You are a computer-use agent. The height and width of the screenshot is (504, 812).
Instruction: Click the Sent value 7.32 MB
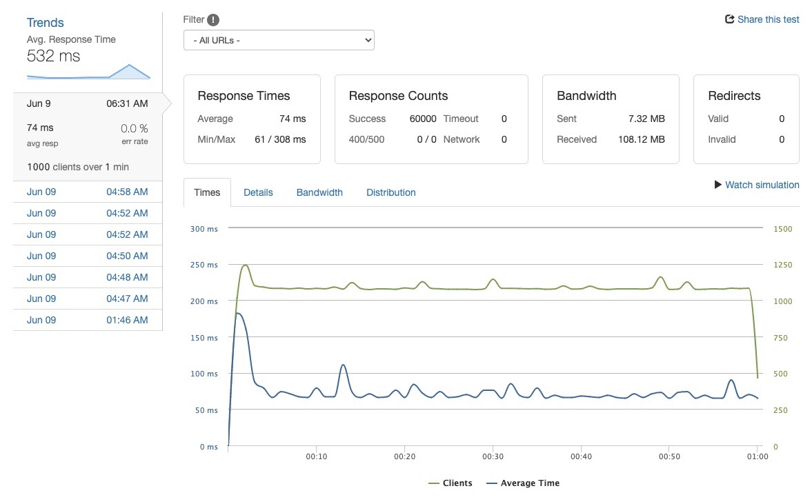click(646, 119)
